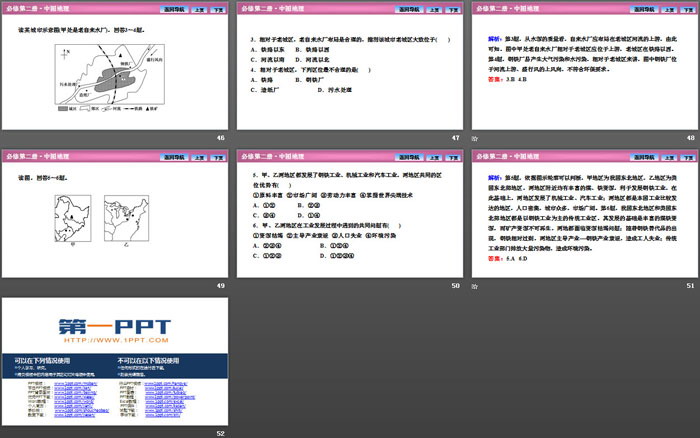Click slide number 51 label
Screen dimensions: 700x438
point(691,286)
